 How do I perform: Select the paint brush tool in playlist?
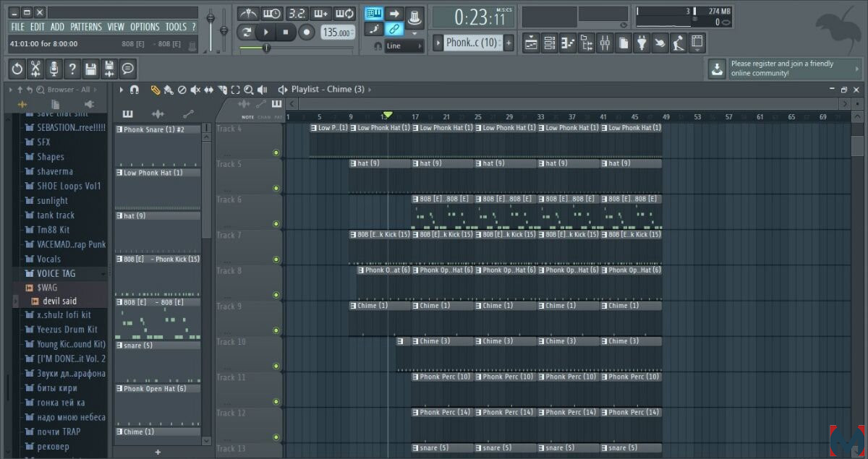tap(169, 90)
